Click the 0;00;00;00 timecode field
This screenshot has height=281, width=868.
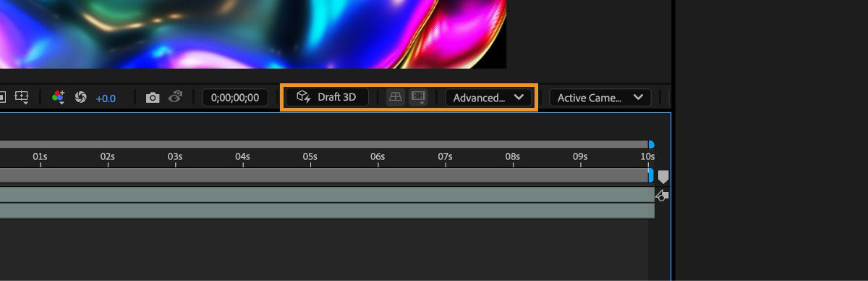click(x=235, y=97)
